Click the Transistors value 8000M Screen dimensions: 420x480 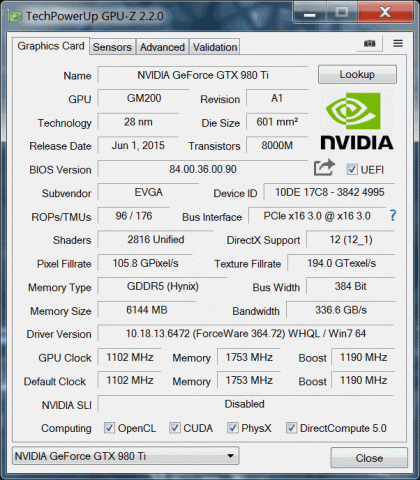(x=277, y=145)
